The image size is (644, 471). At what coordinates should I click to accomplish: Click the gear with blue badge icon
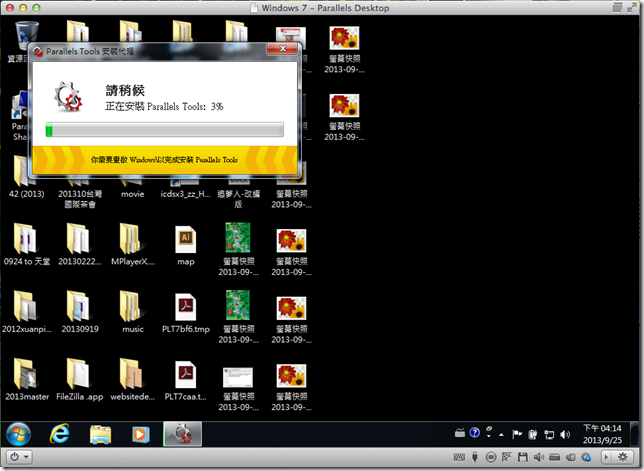point(586,457)
